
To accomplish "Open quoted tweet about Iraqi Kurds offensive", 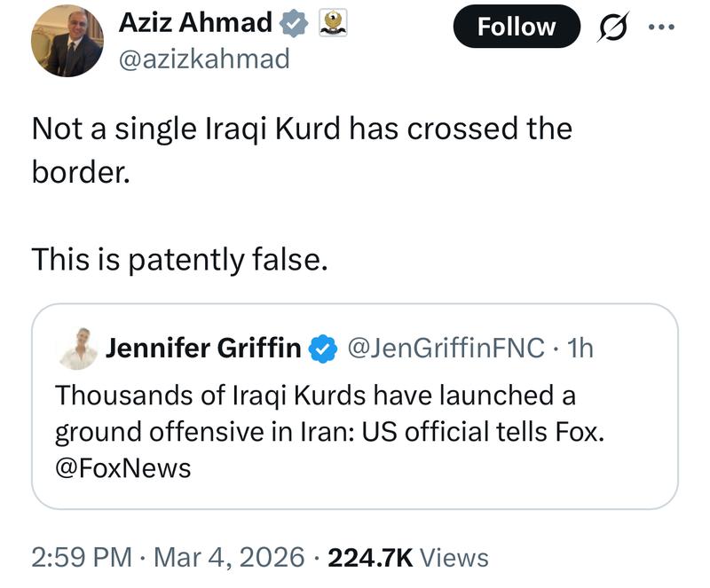I will [x=354, y=406].
